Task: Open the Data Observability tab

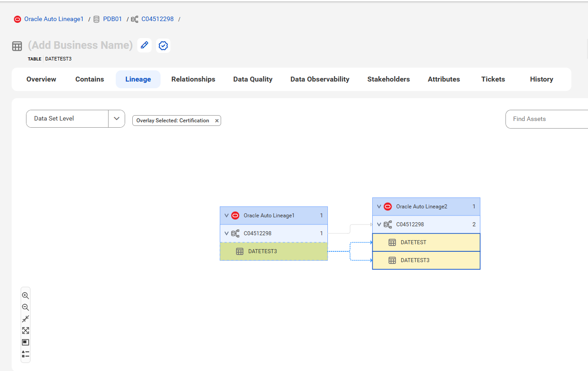Action: (x=320, y=79)
